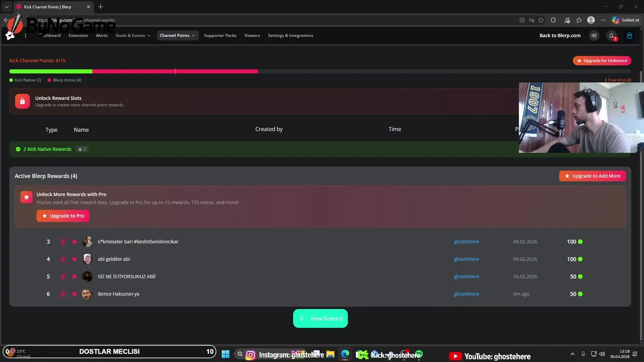Show hidden system tray icons
This screenshot has width=644, height=362.
(572, 354)
